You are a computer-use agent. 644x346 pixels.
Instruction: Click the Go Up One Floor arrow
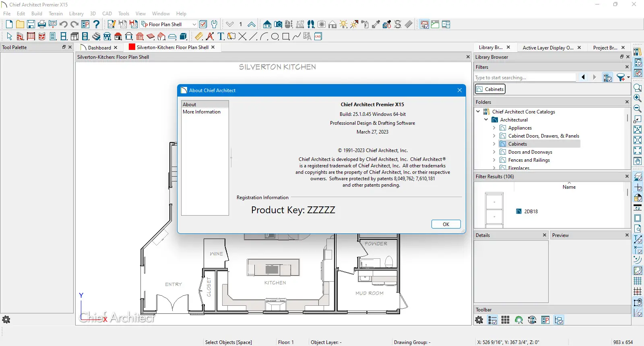(252, 25)
